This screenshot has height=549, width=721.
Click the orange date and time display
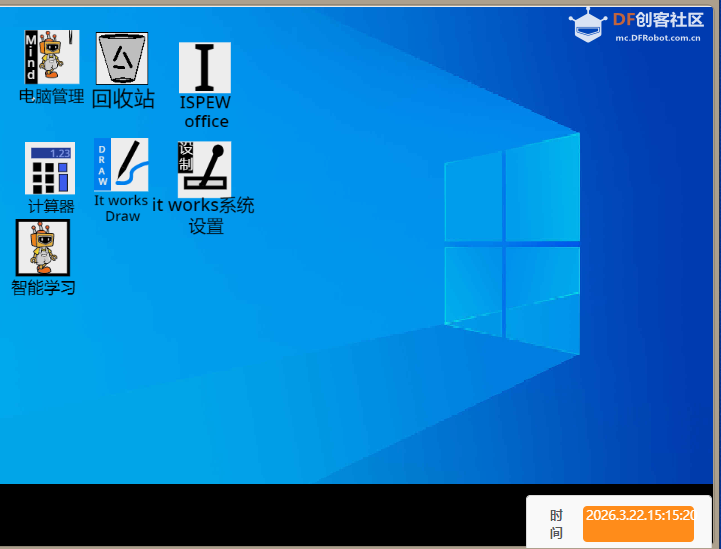click(638, 523)
